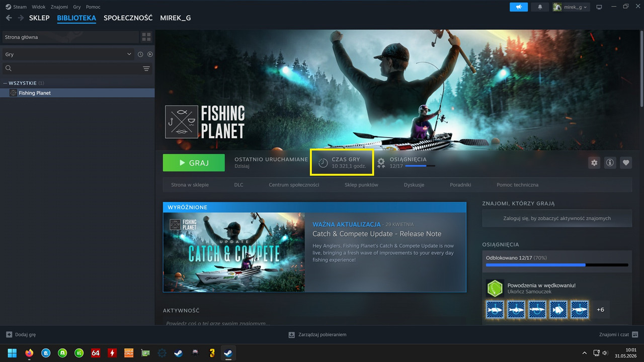The height and width of the screenshot is (362, 644).
Task: Open the game info icon
Action: [x=610, y=162]
